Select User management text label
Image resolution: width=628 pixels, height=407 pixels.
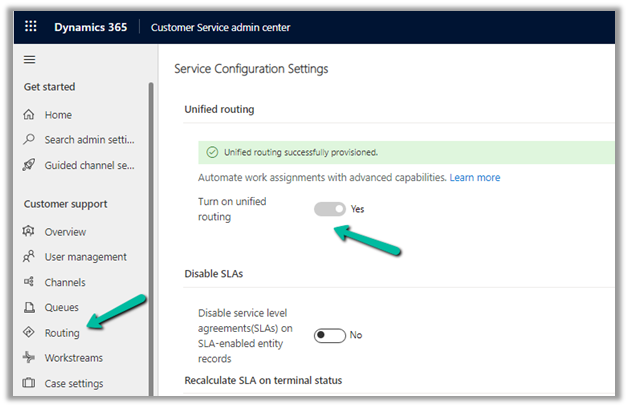click(x=85, y=257)
